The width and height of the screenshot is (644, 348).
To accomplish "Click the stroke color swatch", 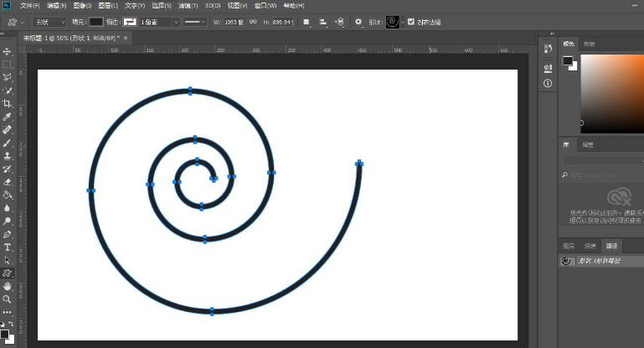I will click(130, 22).
